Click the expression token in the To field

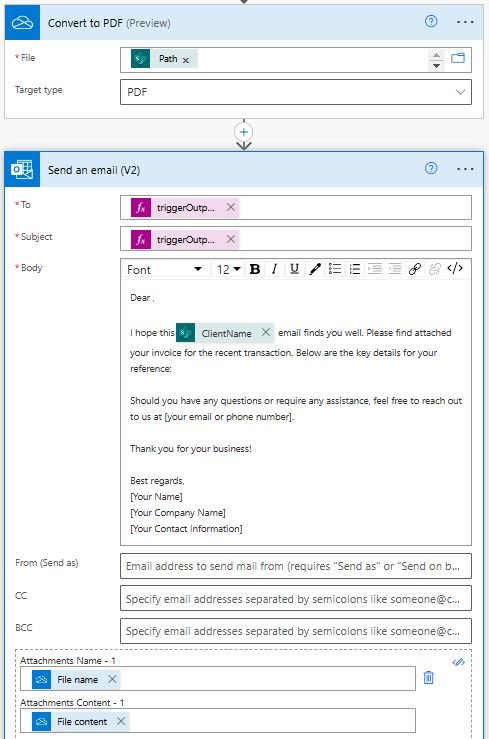[x=185, y=207]
